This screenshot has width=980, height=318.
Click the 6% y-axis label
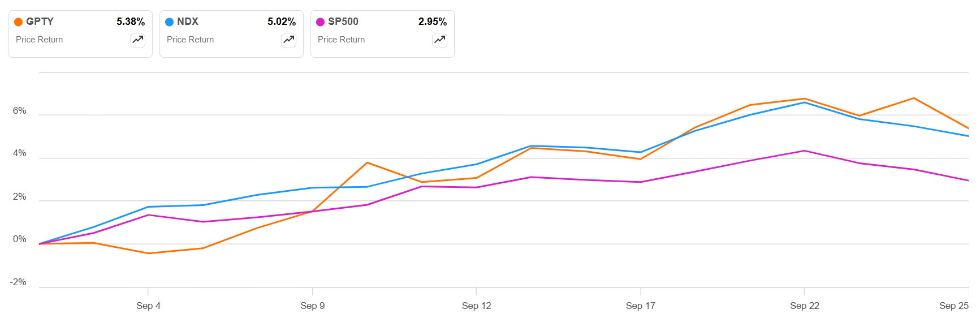(x=20, y=111)
